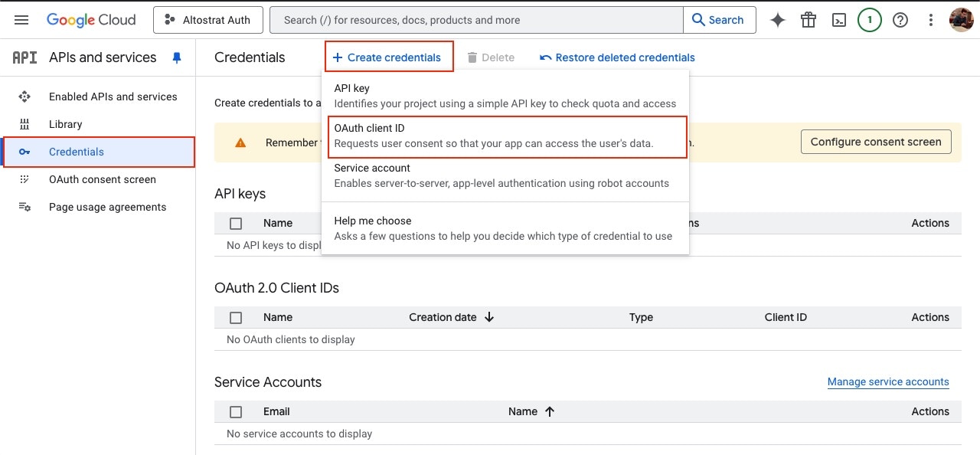Click Configure consent screen button
The width and height of the screenshot is (980, 455).
click(876, 142)
